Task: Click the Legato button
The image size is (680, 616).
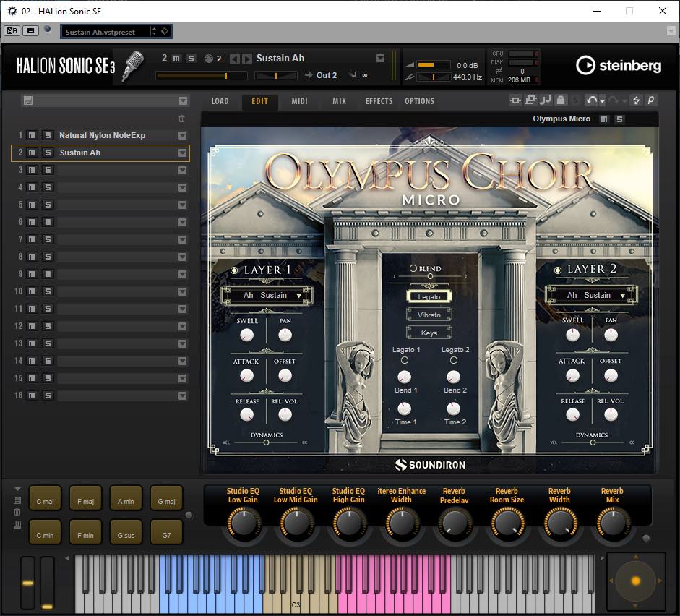Action: pos(429,296)
